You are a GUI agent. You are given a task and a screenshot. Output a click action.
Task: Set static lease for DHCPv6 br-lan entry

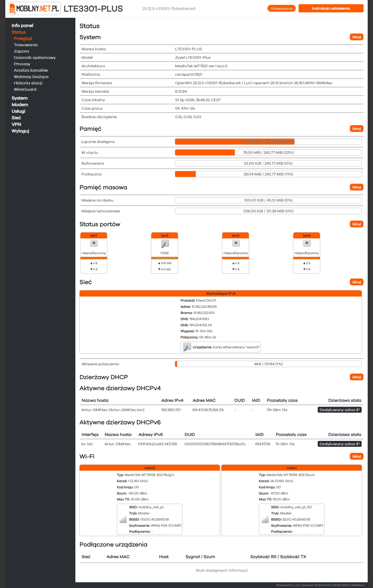339,444
